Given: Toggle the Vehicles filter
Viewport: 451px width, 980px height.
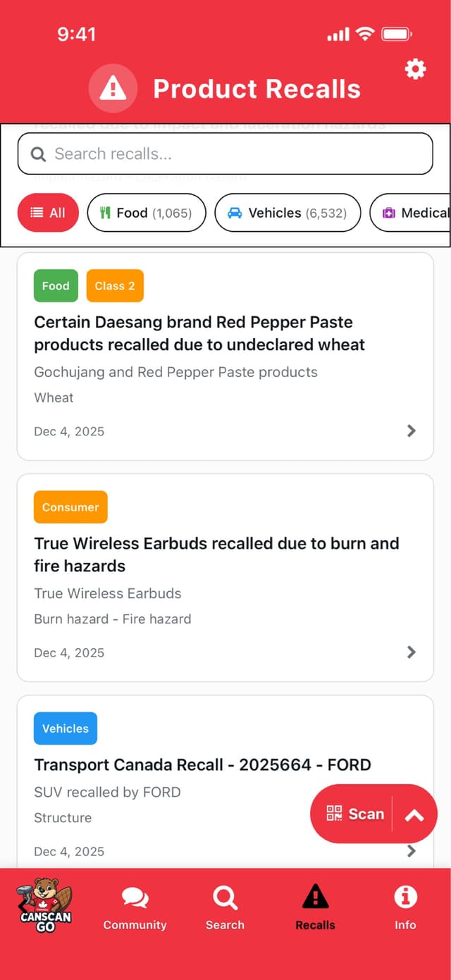Looking at the screenshot, I should pos(288,212).
